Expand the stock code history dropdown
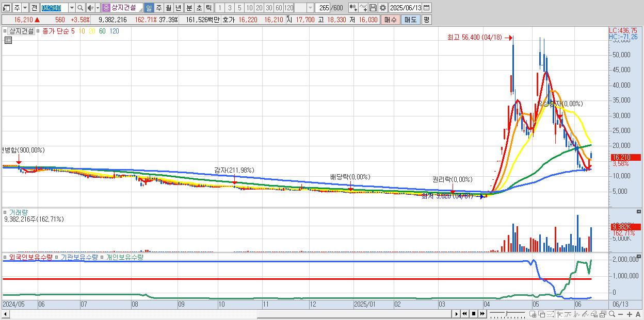The width and height of the screenshot is (644, 320). point(72,8)
